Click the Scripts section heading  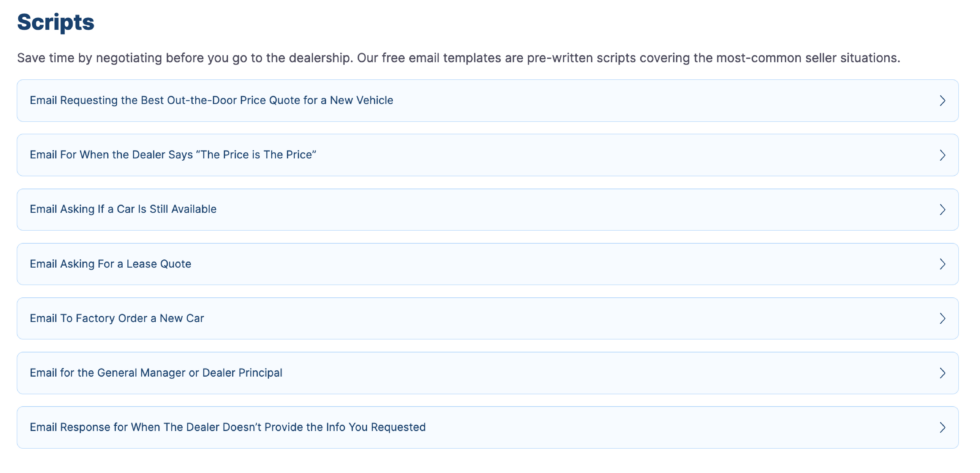[56, 22]
